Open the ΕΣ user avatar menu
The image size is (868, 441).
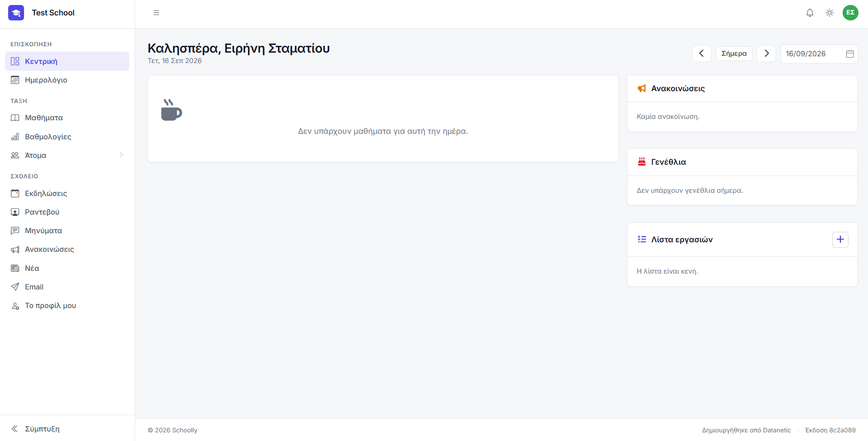850,13
